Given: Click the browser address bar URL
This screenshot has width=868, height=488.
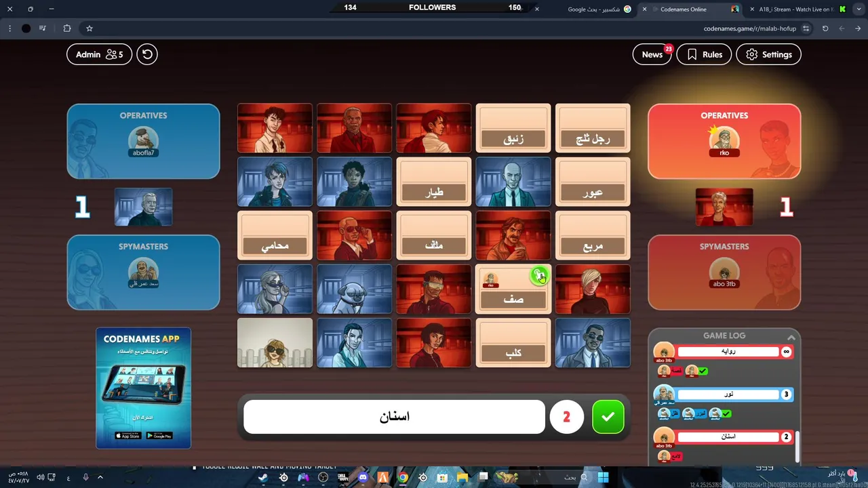Looking at the screenshot, I should pyautogui.click(x=749, y=28).
